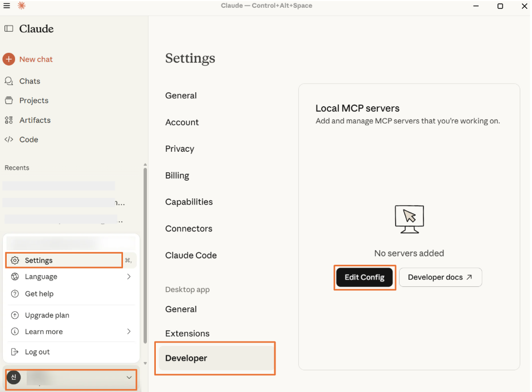
Task: Open the Privacy settings tab
Action: pos(180,149)
